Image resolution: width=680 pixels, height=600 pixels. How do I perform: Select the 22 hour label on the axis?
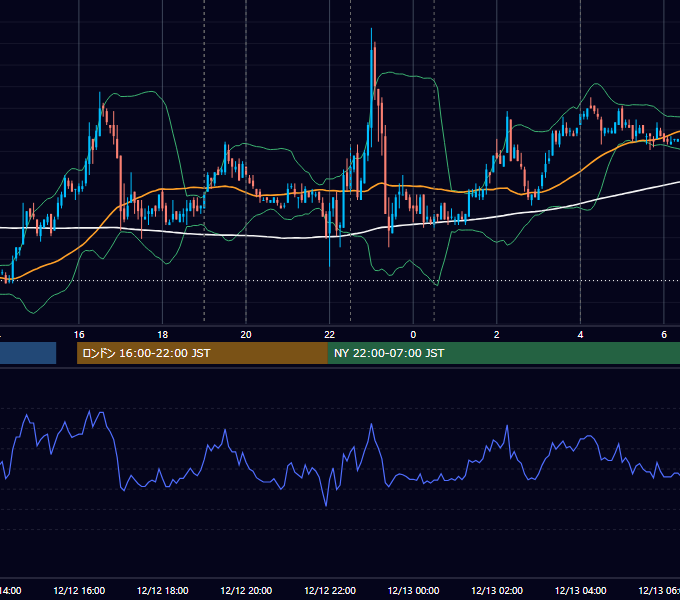tap(330, 335)
